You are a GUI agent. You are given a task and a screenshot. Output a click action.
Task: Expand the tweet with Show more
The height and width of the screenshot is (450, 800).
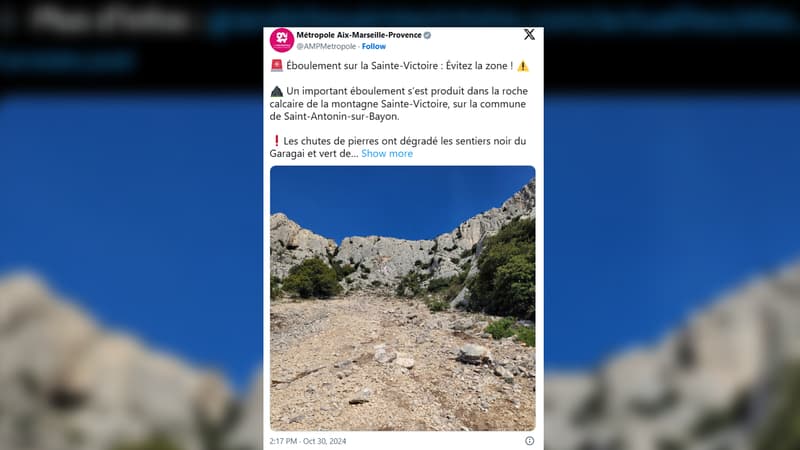coord(387,154)
